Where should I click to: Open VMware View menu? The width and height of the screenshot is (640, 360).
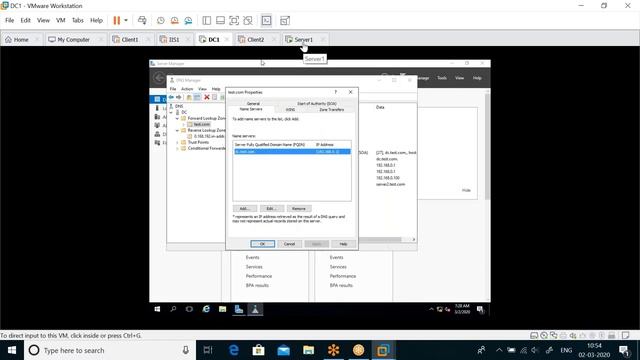tap(43, 20)
